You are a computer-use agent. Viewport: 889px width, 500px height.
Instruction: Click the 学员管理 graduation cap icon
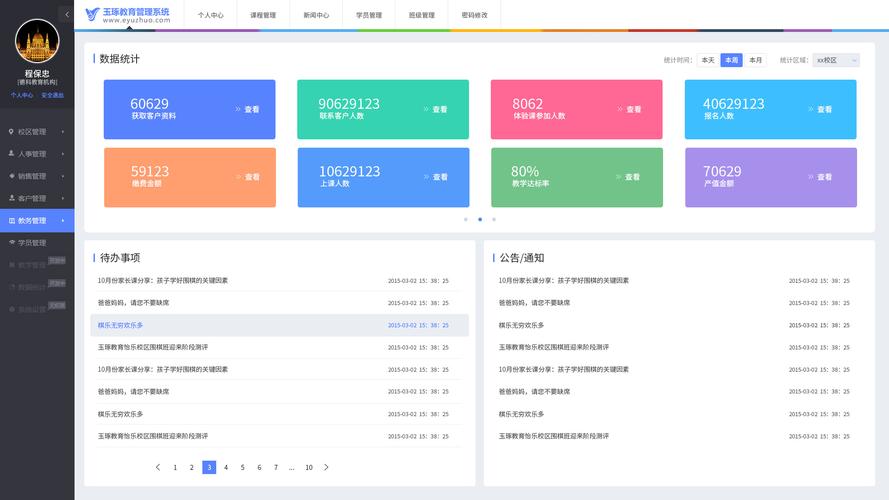coord(11,243)
